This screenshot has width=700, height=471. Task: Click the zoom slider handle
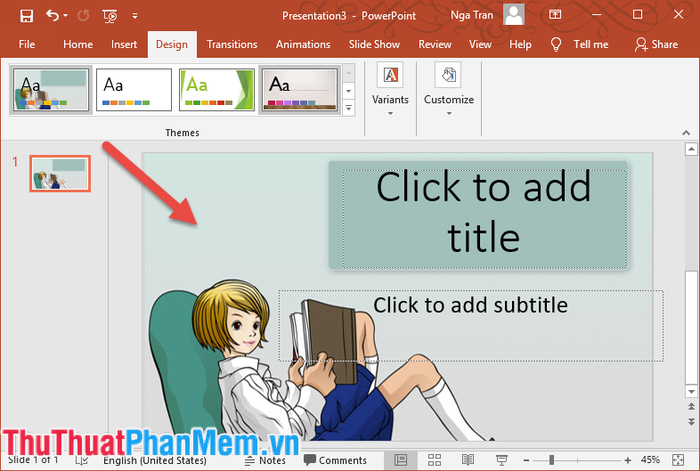tap(552, 460)
